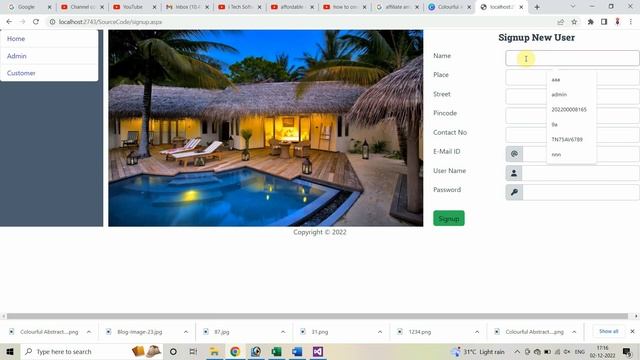
Task: Expand options for 31.png download
Action: coord(380,332)
